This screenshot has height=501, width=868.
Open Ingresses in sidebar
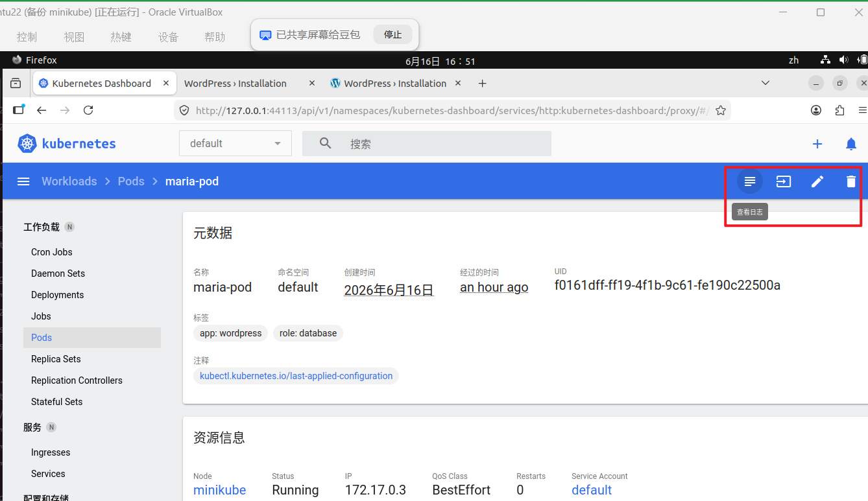51,452
